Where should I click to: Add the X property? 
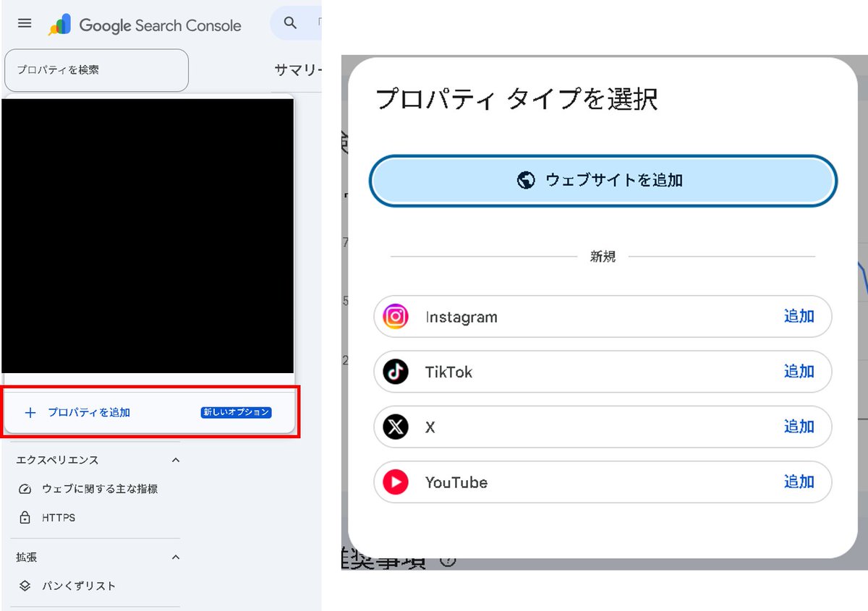799,426
